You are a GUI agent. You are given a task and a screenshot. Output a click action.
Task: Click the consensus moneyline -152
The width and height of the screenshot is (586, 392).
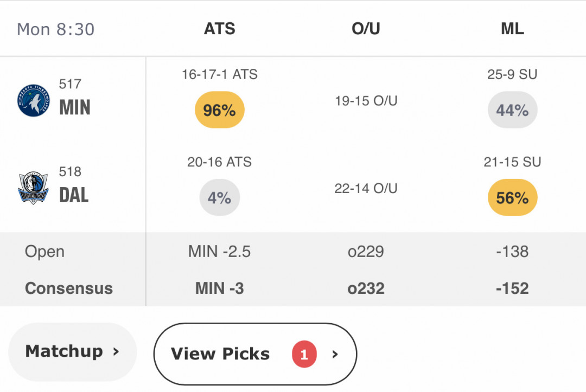[x=512, y=288]
